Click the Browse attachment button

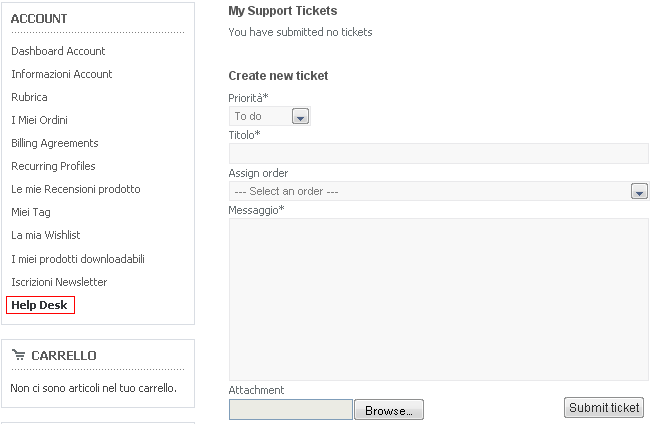[389, 410]
